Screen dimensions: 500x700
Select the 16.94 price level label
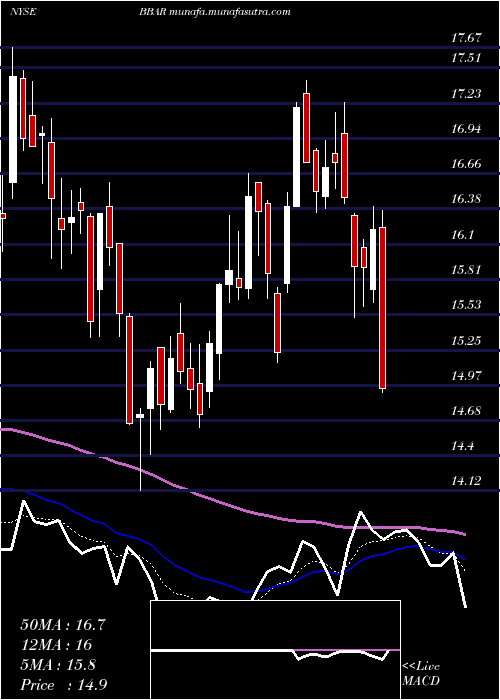466,129
